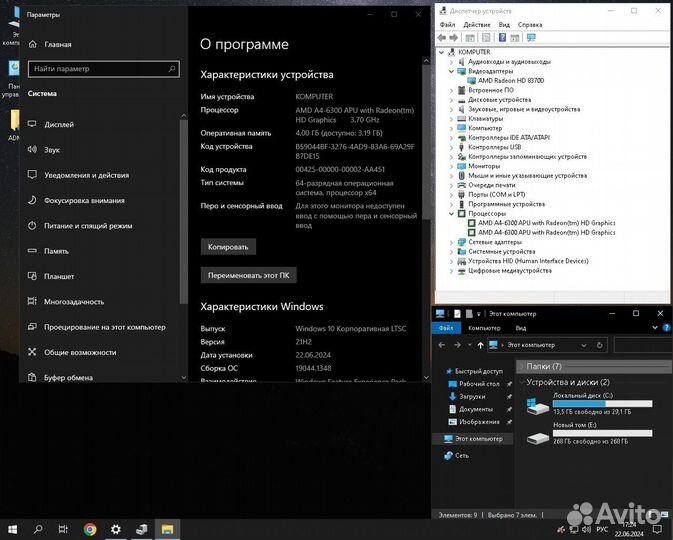Click the scan hardware monitor icon in Device Manager

click(x=531, y=38)
